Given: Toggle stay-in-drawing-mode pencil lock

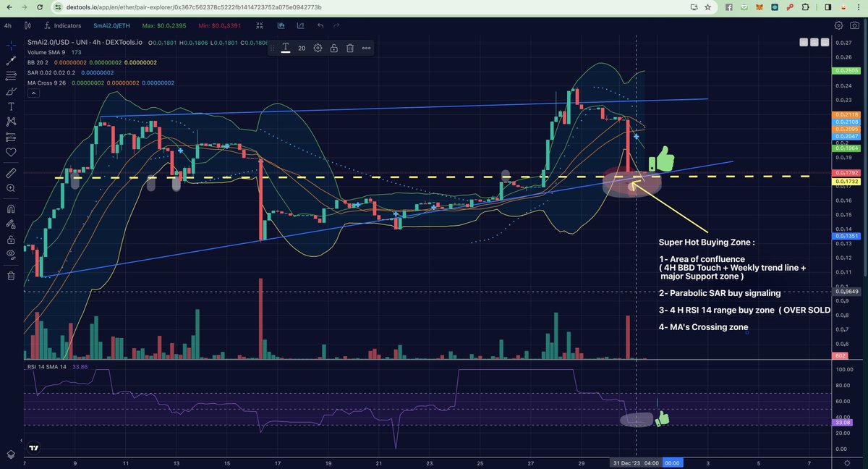Looking at the screenshot, I should click(x=10, y=224).
